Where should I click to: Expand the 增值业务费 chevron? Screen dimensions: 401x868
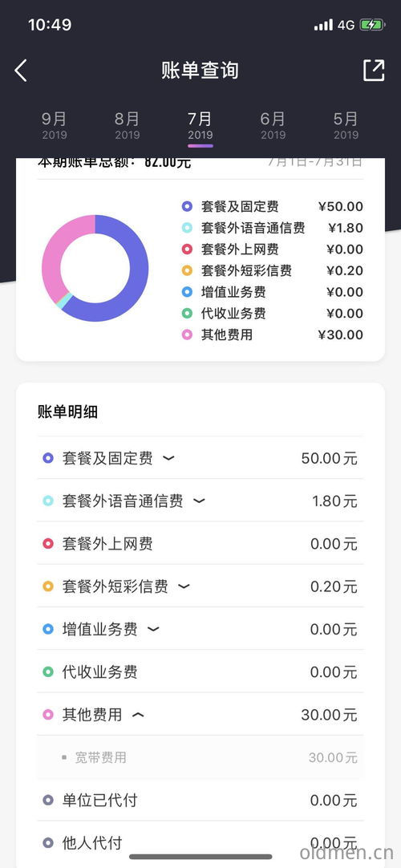153,630
